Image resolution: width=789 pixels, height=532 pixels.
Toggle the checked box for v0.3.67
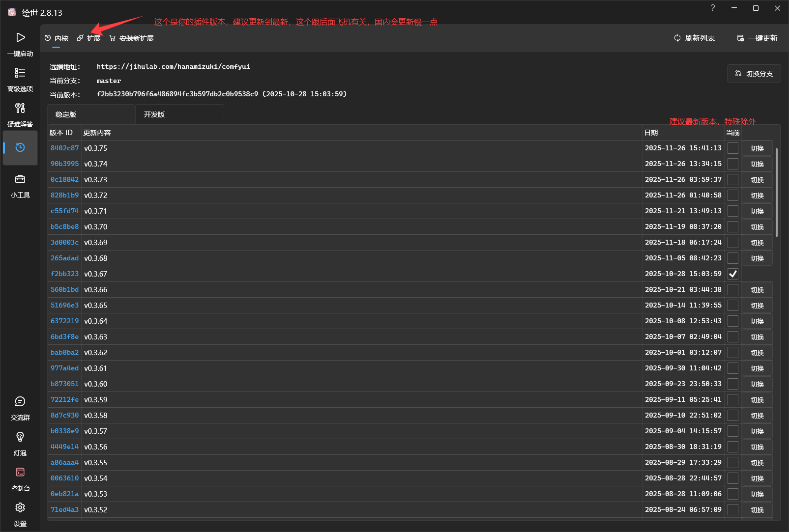732,274
